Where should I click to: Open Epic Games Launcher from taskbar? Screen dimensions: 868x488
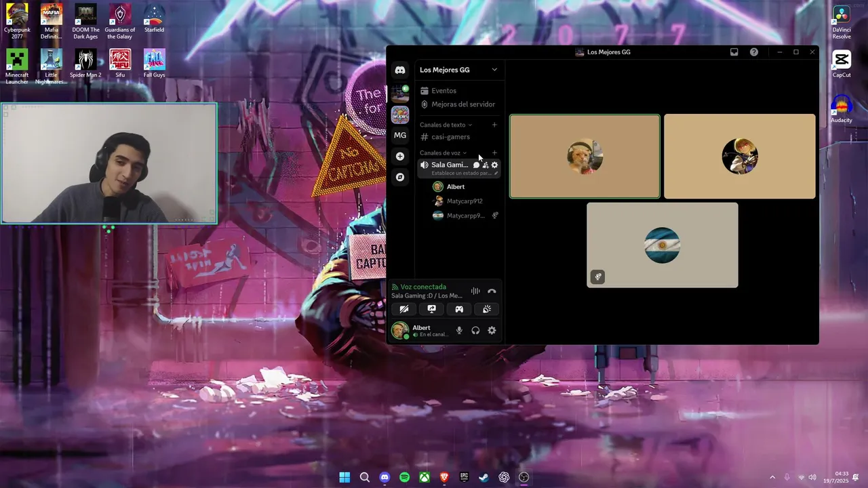tap(465, 477)
